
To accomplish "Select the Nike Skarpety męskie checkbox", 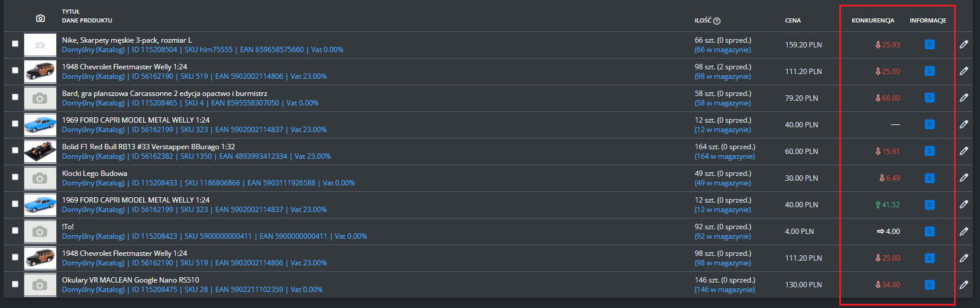I will (15, 43).
